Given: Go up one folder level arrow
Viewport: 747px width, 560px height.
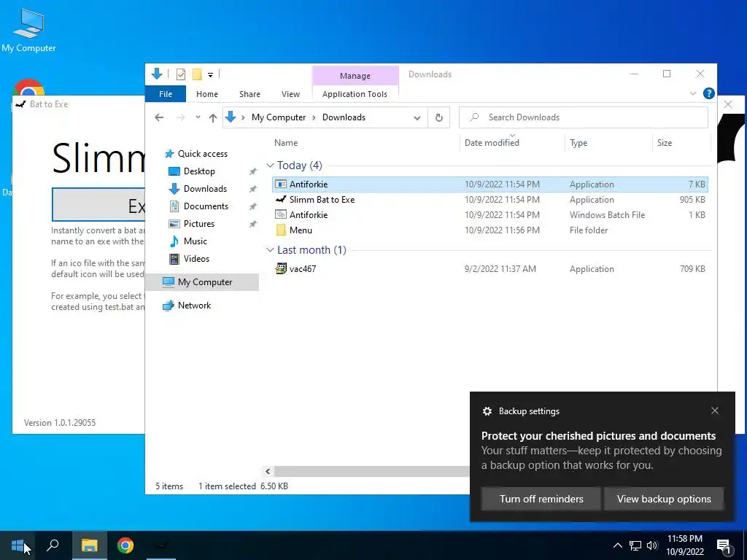Looking at the screenshot, I should pyautogui.click(x=213, y=117).
